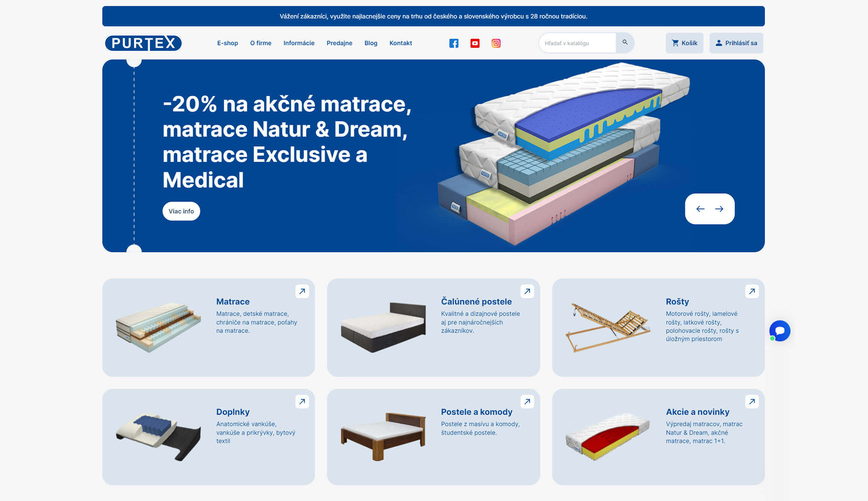Click arrow icon on Čalúnené postele card

pos(527,292)
